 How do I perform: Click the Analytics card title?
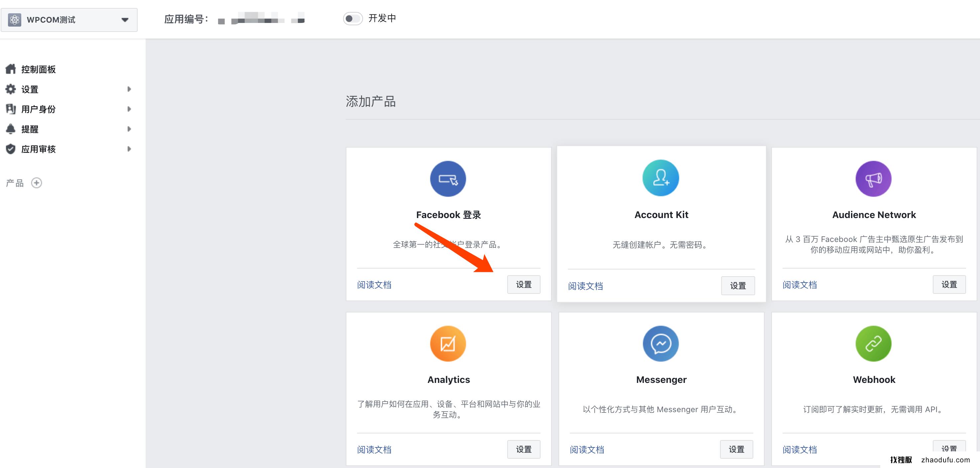coord(448,379)
